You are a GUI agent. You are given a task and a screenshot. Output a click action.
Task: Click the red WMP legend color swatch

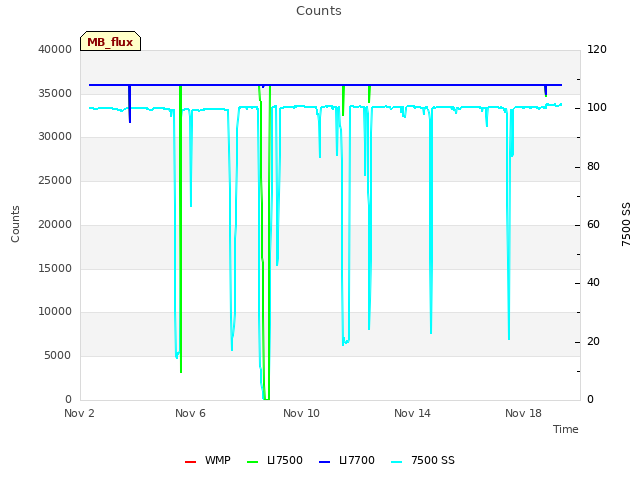coord(190,462)
